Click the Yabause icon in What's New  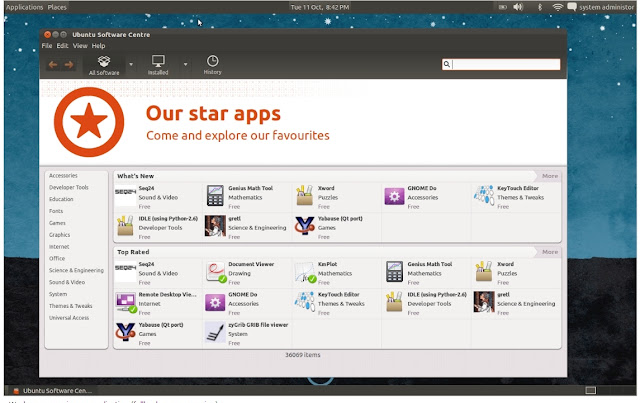click(304, 226)
